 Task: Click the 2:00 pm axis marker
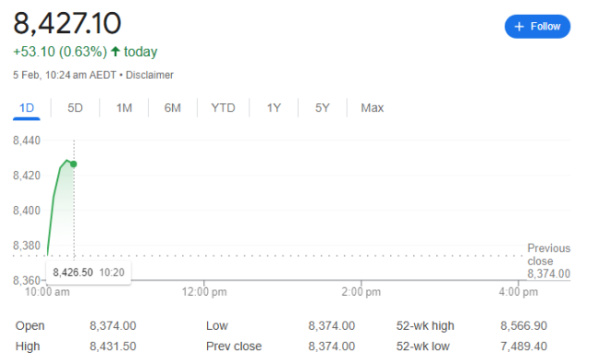coord(361,292)
